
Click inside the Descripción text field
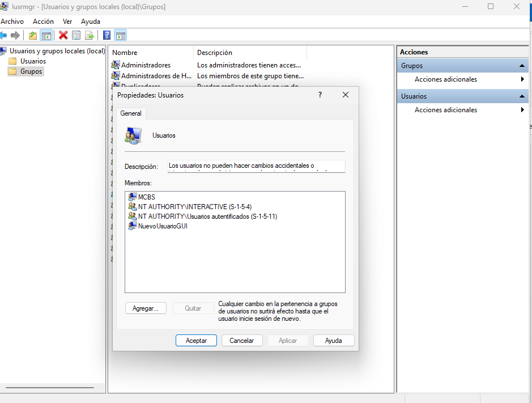(256, 166)
